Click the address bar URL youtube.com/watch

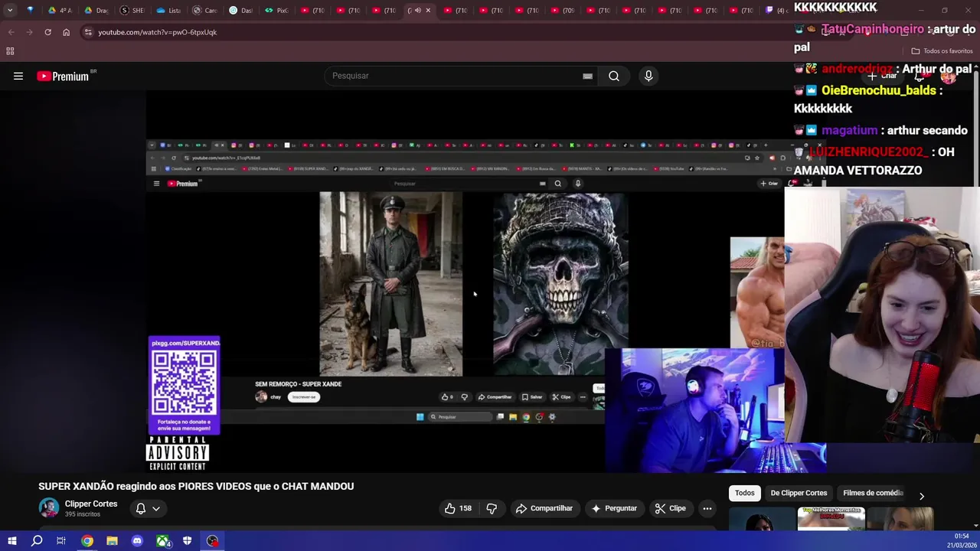coord(158,32)
